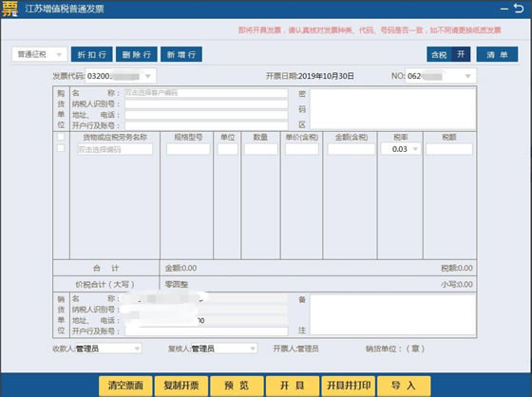
Task: Tick the first goods row checkbox
Action: 61,148
